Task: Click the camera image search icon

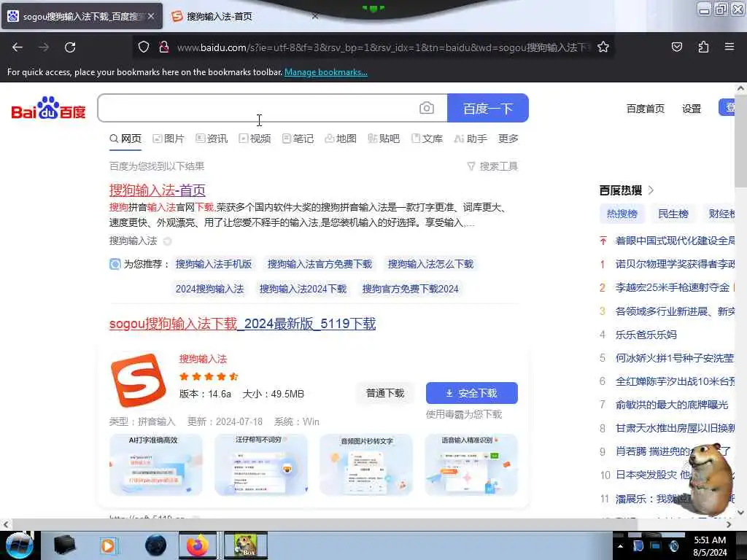Action: pos(426,108)
